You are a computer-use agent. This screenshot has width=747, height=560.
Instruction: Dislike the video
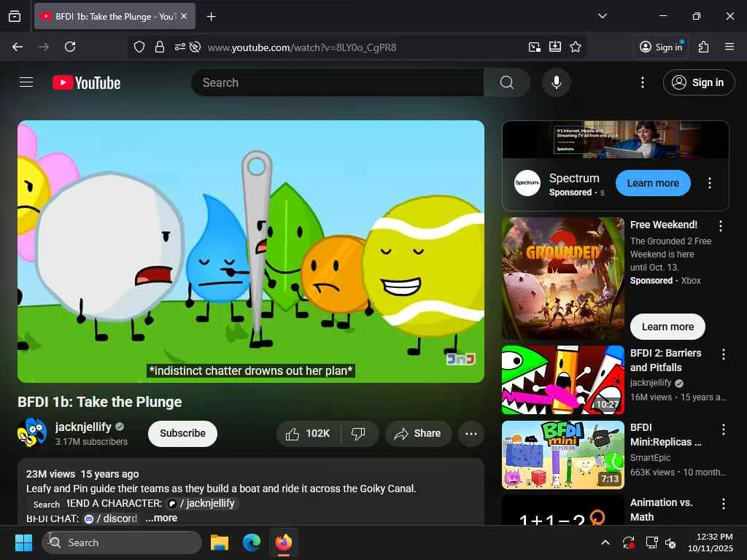coord(358,433)
